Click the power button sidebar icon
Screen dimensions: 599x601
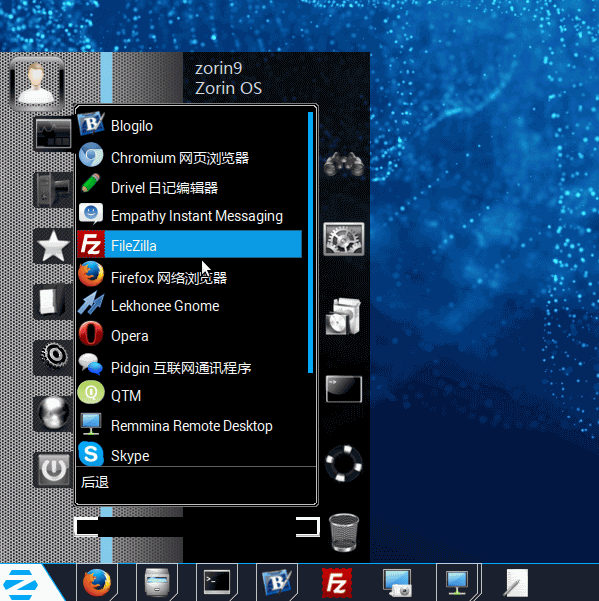[54, 469]
